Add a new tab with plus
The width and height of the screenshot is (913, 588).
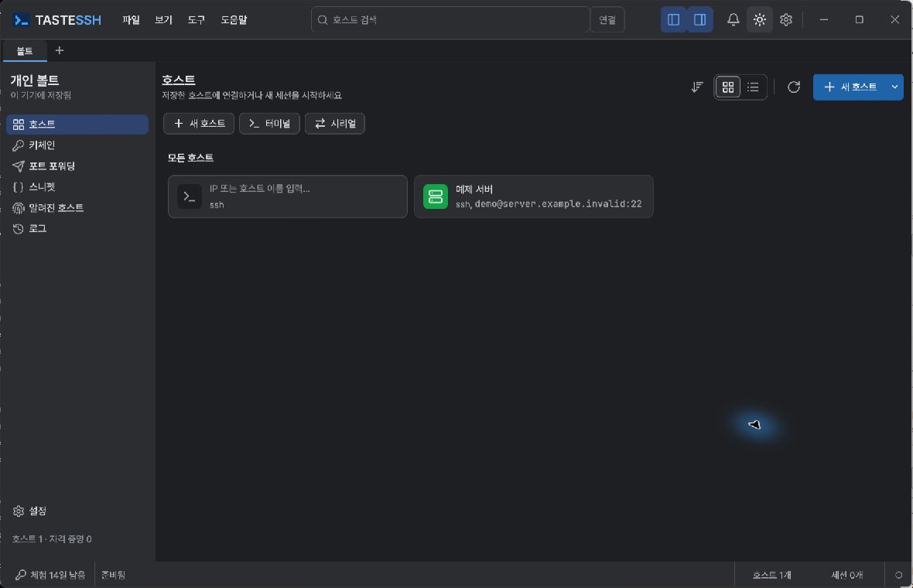click(x=60, y=50)
